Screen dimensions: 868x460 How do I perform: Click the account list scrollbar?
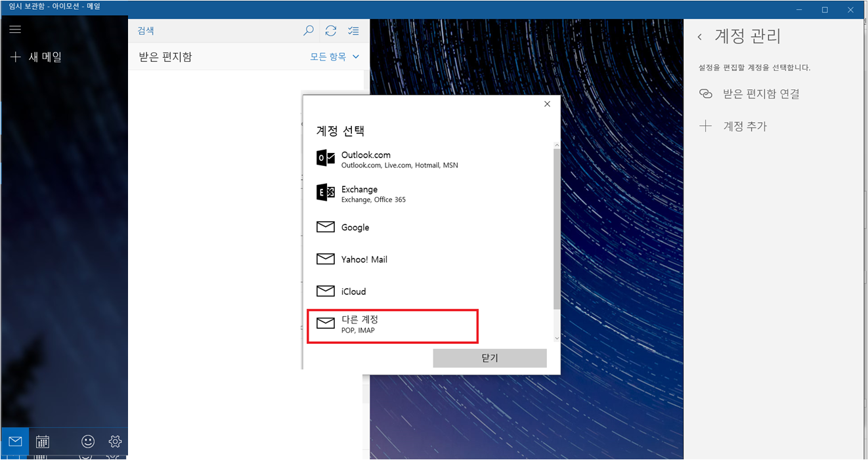coord(557,228)
